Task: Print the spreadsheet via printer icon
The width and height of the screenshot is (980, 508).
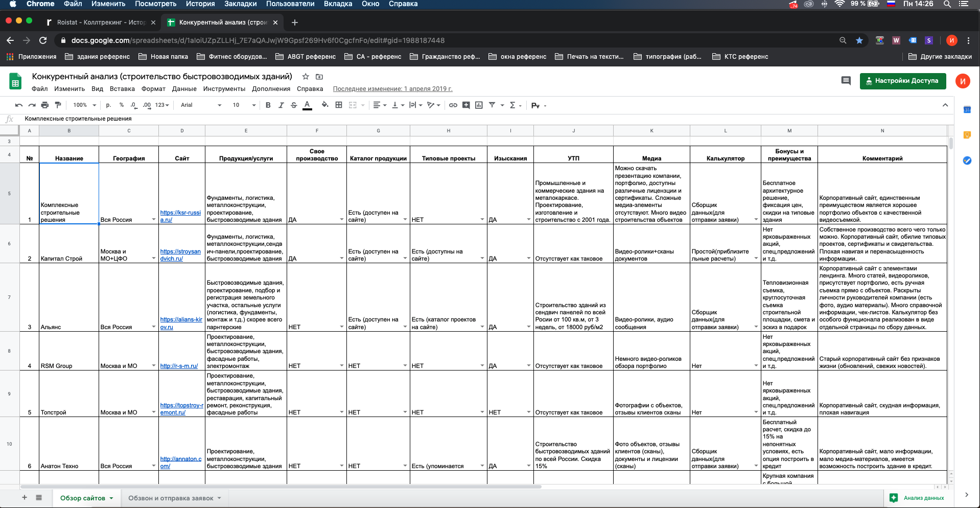Action: (x=45, y=105)
